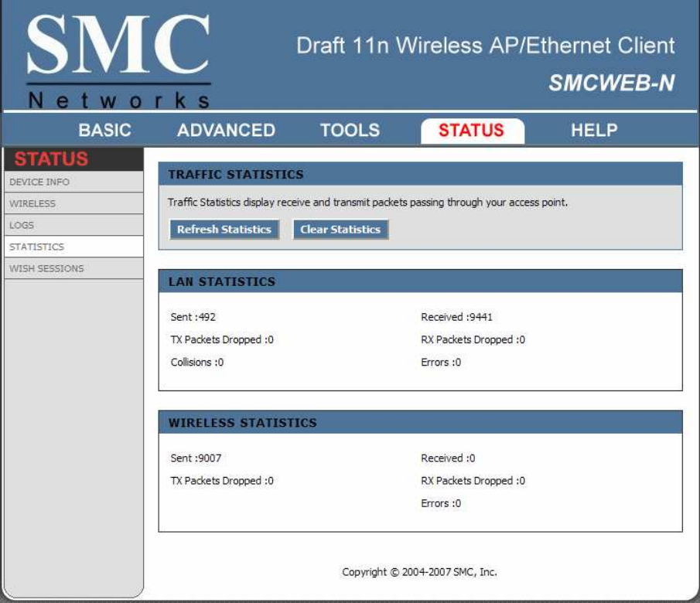This screenshot has width=700, height=603.
Task: Click the SMC Networks logo
Action: [118, 61]
